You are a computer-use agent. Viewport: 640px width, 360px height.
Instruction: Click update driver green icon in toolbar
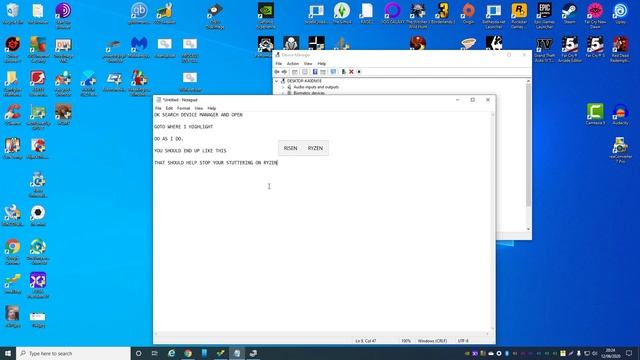click(343, 72)
